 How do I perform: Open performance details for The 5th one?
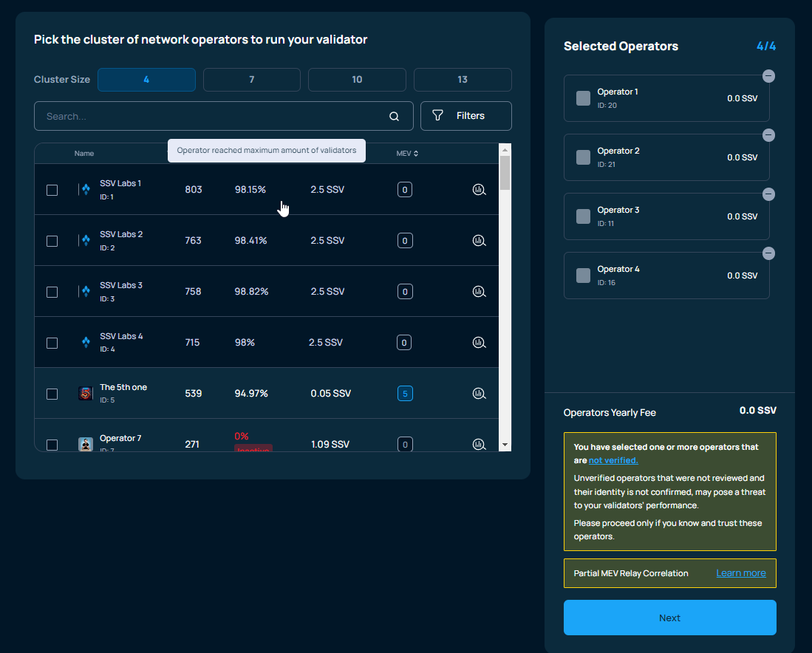coord(479,394)
